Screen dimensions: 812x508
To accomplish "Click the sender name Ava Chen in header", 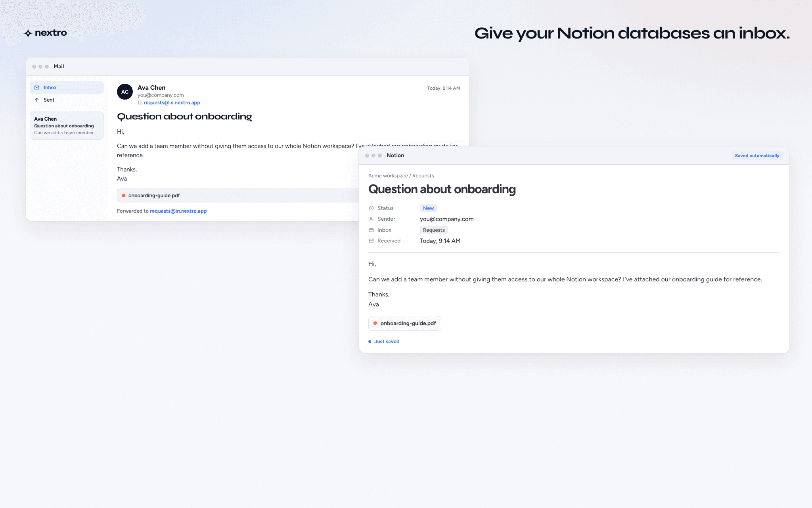I will tap(151, 88).
